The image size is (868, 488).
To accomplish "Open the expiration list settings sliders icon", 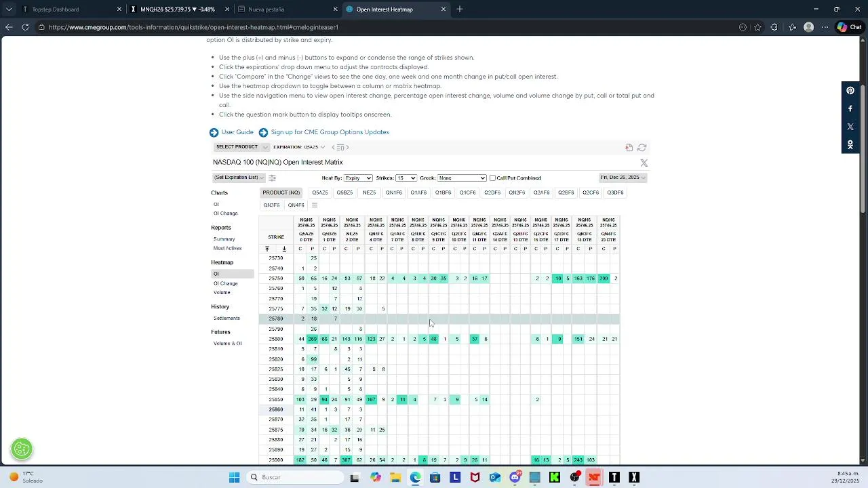I will pos(272,178).
